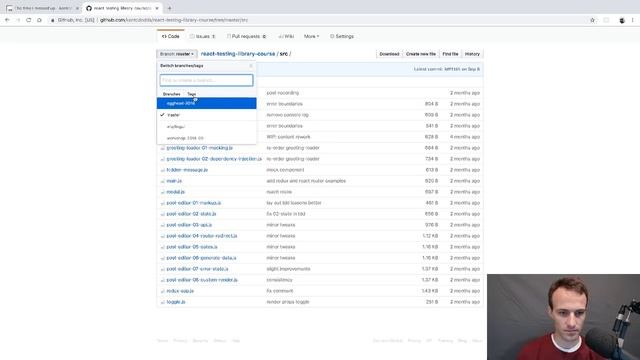Open hidden-message.js file
The width and height of the screenshot is (640, 360).
pyautogui.click(x=187, y=170)
